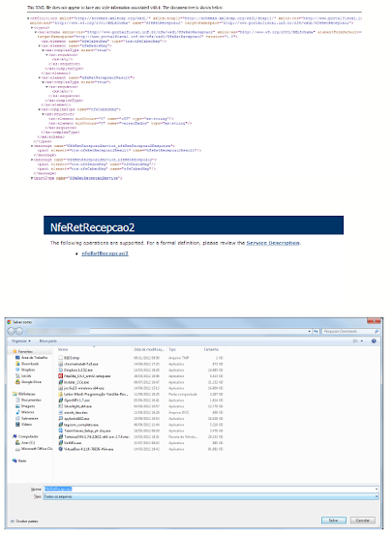Open Rede in the navigation pane
The height and width of the screenshot is (534, 392).
[19, 460]
